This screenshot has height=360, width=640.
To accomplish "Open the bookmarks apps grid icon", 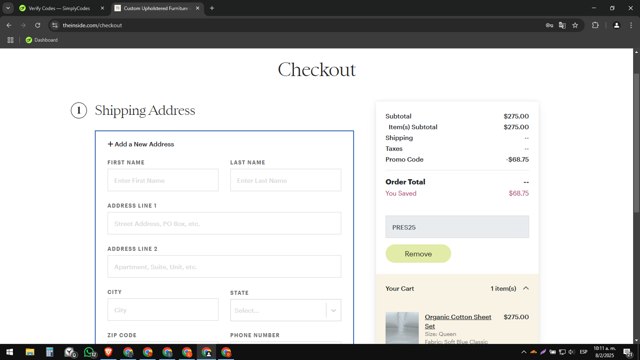I will tap(10, 40).
